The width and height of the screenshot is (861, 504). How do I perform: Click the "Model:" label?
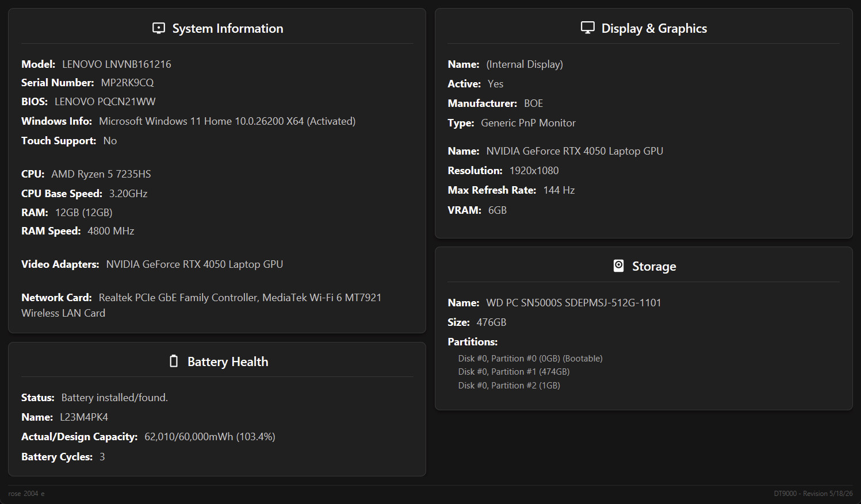tap(39, 64)
